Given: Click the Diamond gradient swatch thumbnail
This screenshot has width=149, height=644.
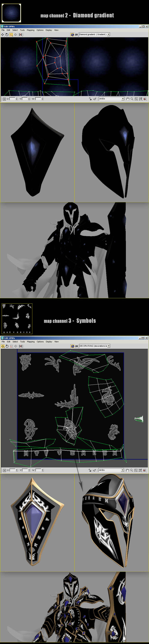Looking at the screenshot, I should pos(11,13).
